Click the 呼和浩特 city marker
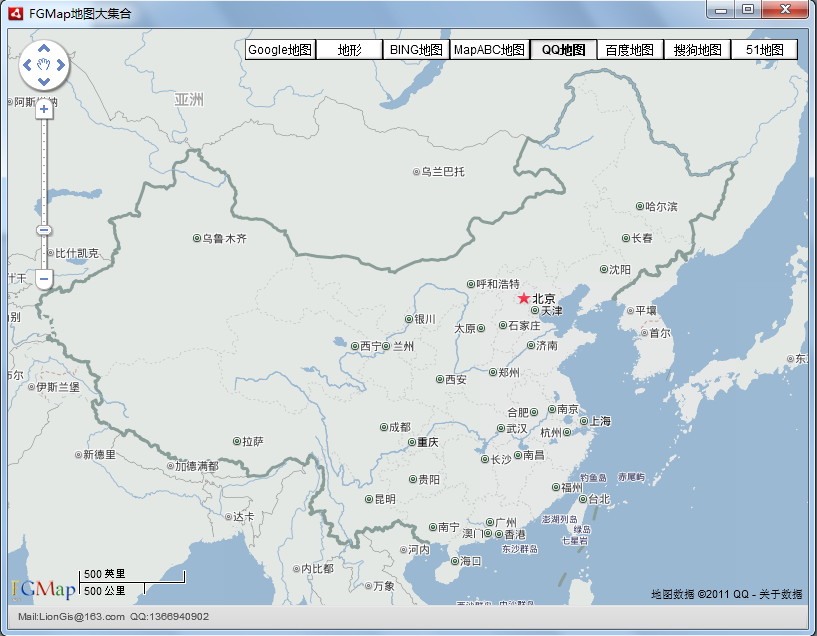Image resolution: width=817 pixels, height=636 pixels. pyautogui.click(x=471, y=284)
